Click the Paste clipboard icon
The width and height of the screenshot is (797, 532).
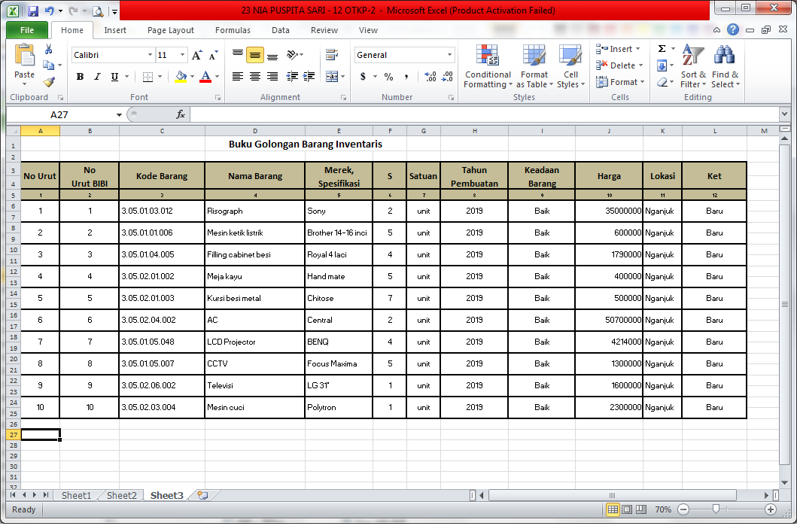tap(24, 55)
